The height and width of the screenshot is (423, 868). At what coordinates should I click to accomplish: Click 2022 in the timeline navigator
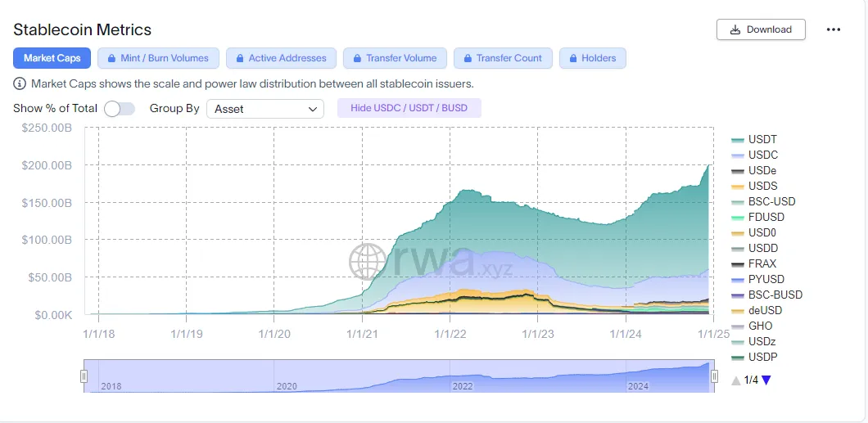[463, 385]
